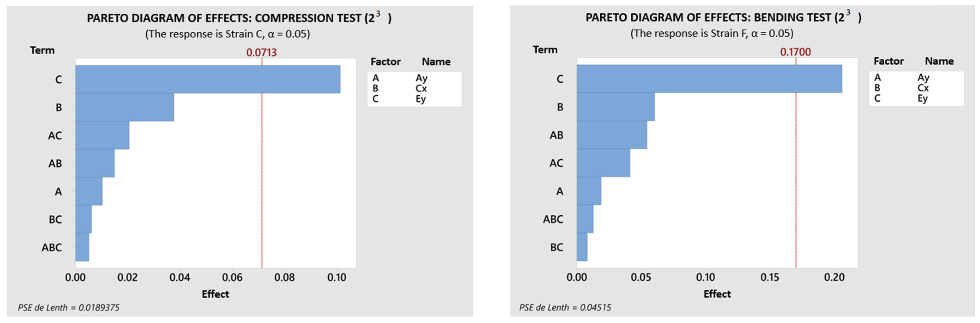Click the 0.15 tick label on bending chart
Screen dimensions: 980x323
point(770,277)
